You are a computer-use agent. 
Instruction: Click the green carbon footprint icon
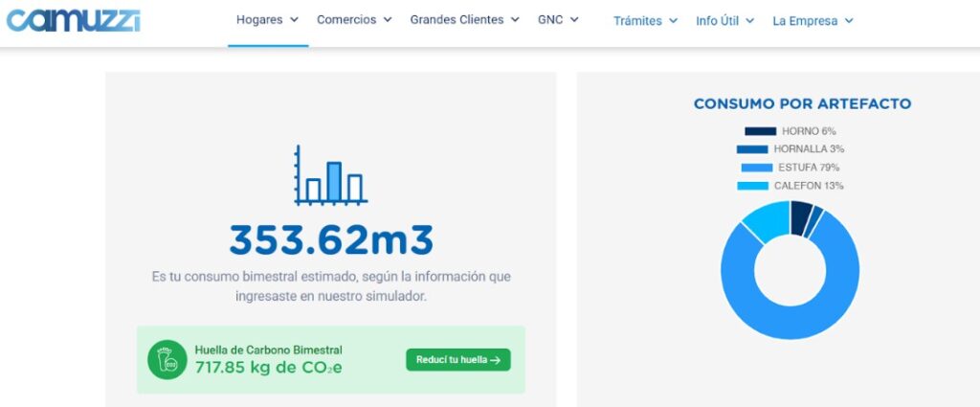tap(167, 359)
